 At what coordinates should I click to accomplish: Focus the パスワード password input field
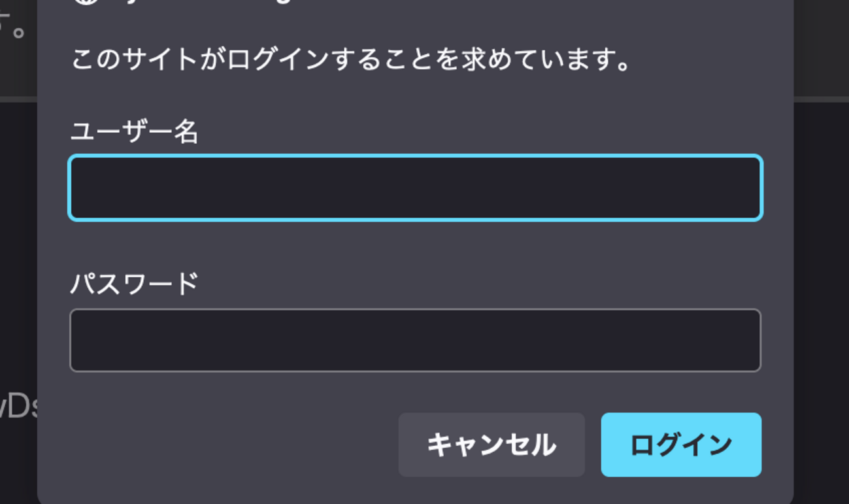[415, 341]
